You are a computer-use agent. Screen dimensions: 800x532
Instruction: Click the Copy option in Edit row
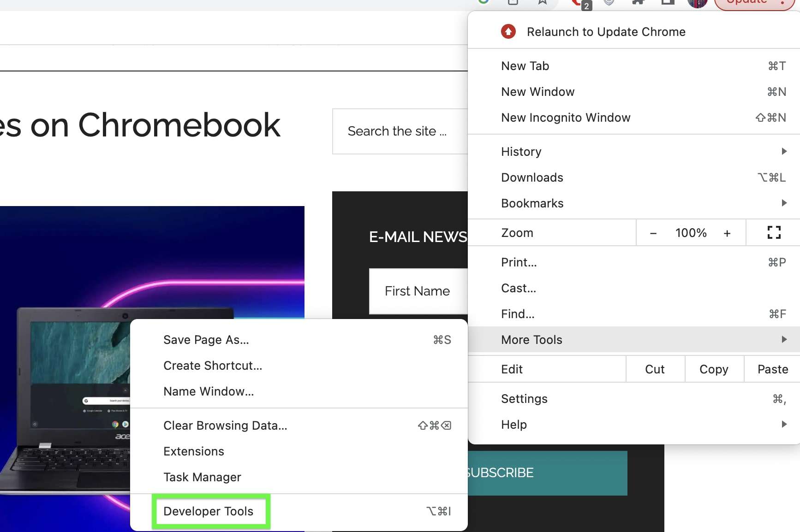[713, 369]
